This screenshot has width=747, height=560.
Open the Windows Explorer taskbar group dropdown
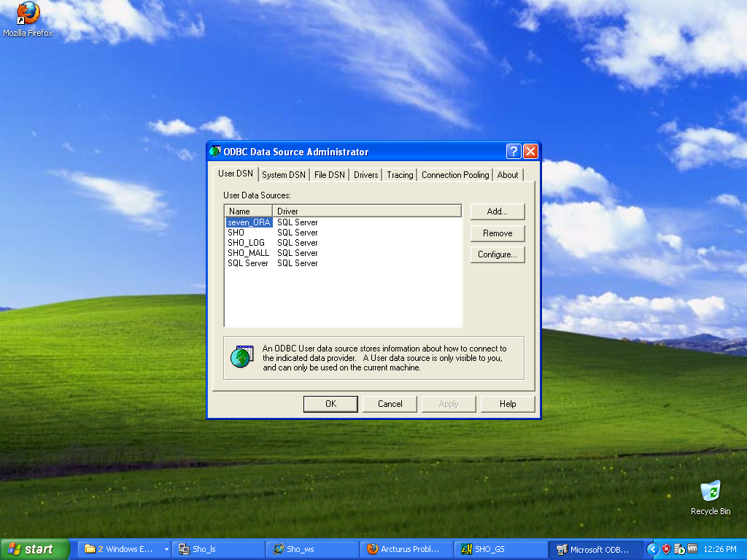[166, 549]
